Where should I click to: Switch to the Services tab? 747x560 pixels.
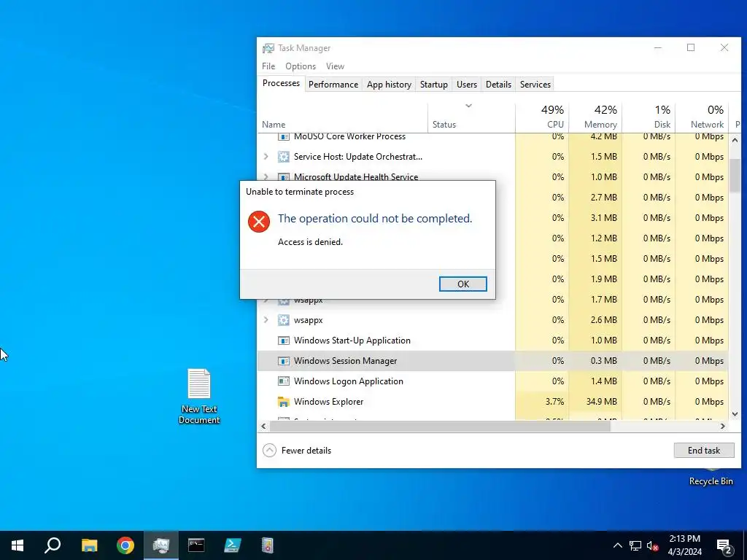(x=535, y=85)
